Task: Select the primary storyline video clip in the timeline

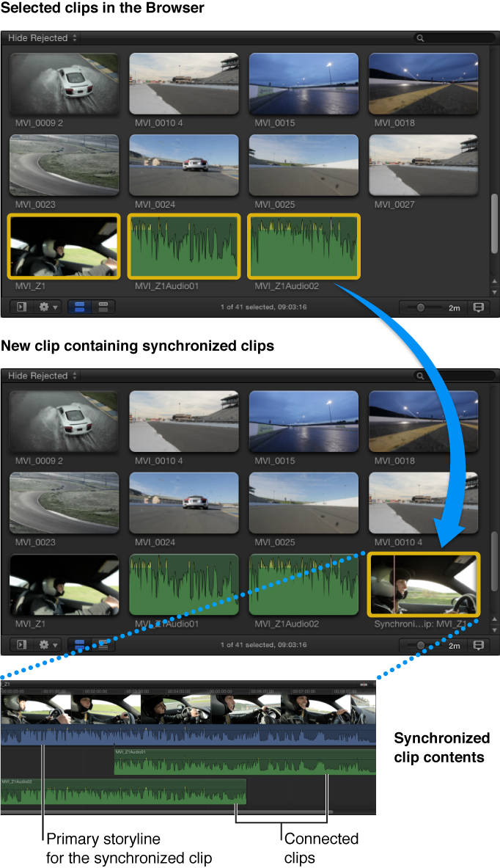Action: tap(188, 710)
